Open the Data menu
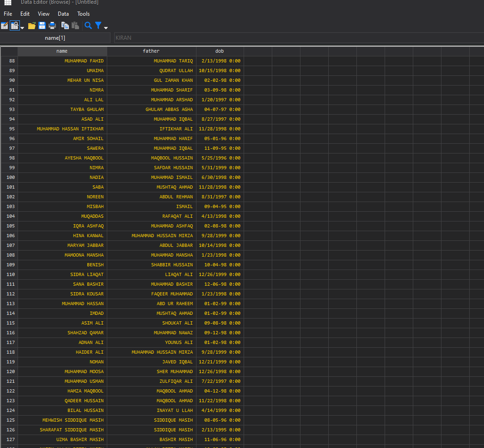The height and width of the screenshot is (448, 484). click(x=63, y=14)
